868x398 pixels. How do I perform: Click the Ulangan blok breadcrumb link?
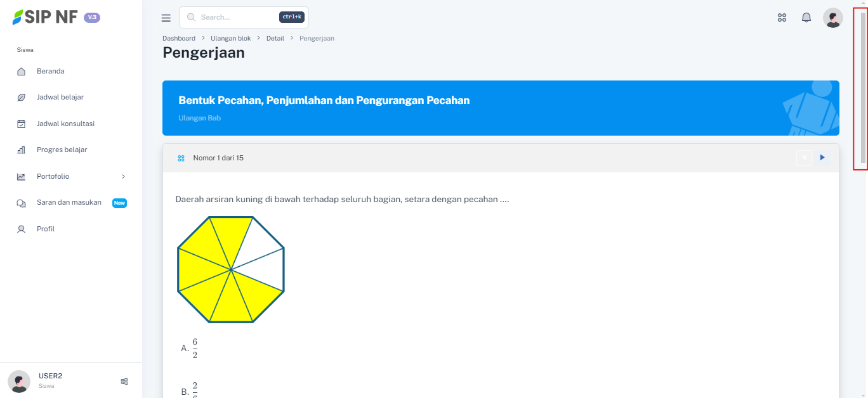click(x=231, y=39)
